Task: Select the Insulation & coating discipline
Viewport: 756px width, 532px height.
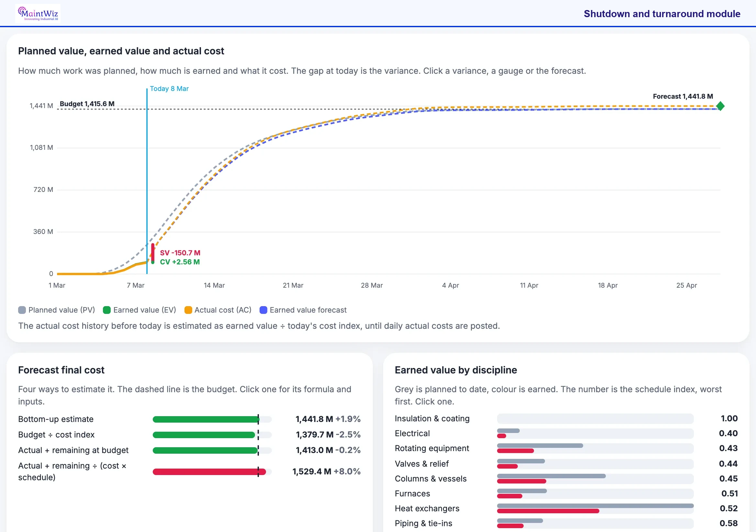Action: pos(566,418)
